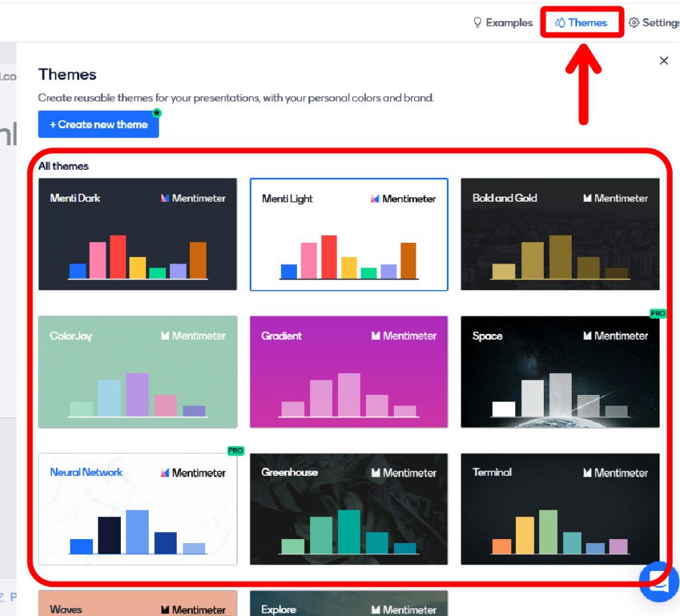Apply the ColorJoy theme
The image size is (680, 616).
137,372
